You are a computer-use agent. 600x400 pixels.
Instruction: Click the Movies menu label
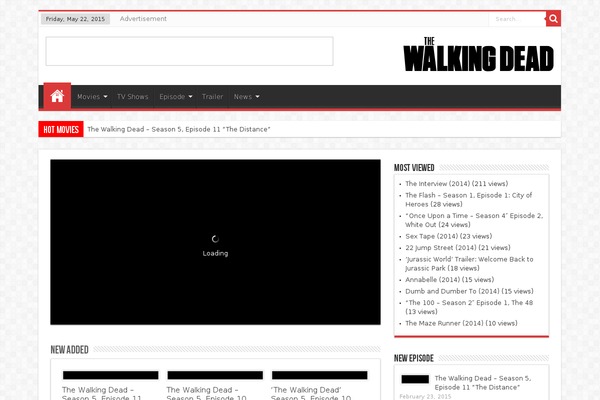[x=88, y=96]
